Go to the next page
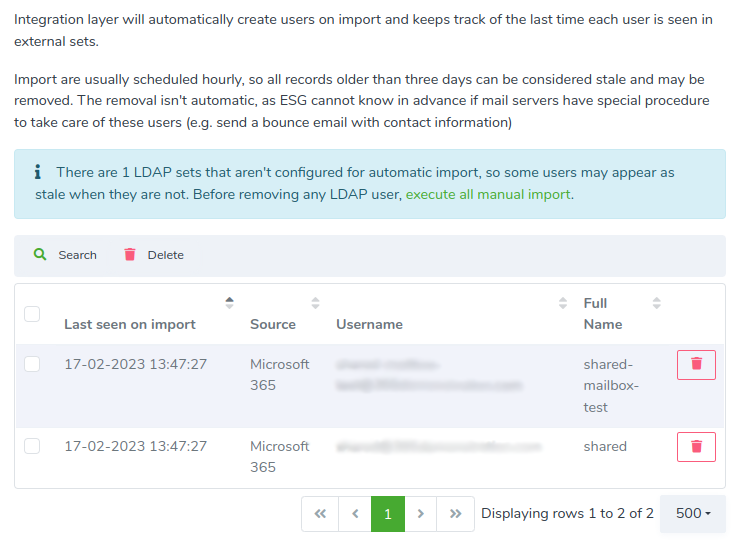 click(420, 514)
